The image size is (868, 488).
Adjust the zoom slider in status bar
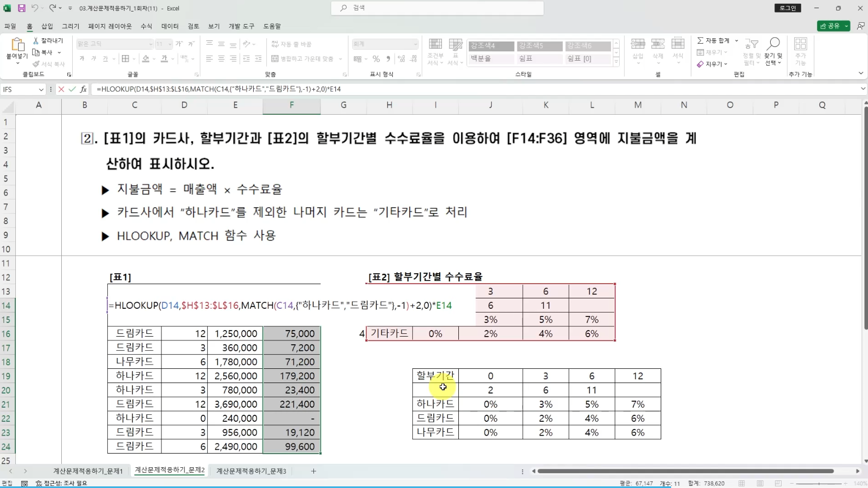click(x=819, y=484)
